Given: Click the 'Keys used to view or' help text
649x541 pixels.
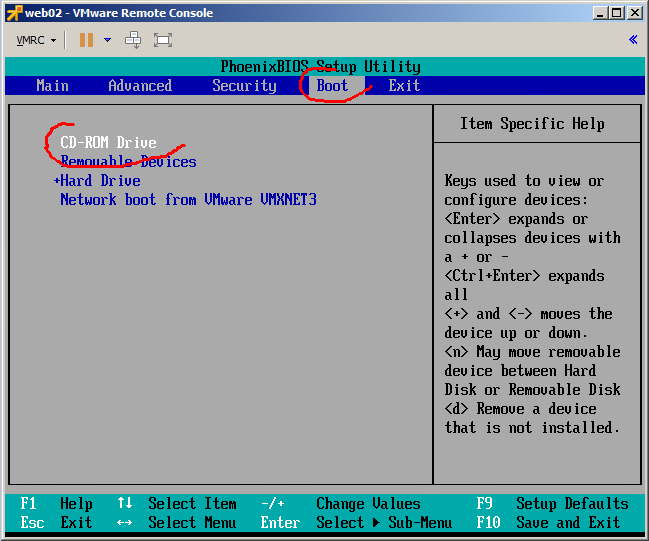Looking at the screenshot, I should 524,181.
